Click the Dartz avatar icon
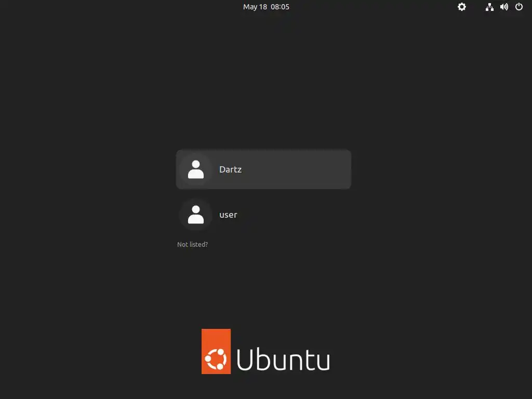Image resolution: width=532 pixels, height=399 pixels. (x=196, y=169)
